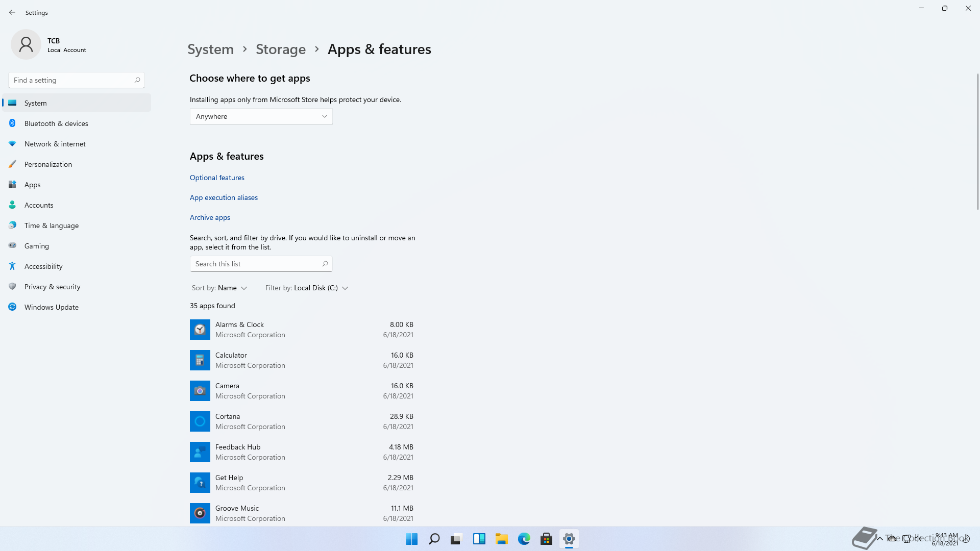Launch File Explorer from taskbar
Viewport: 980px width, 551px height.
(501, 539)
